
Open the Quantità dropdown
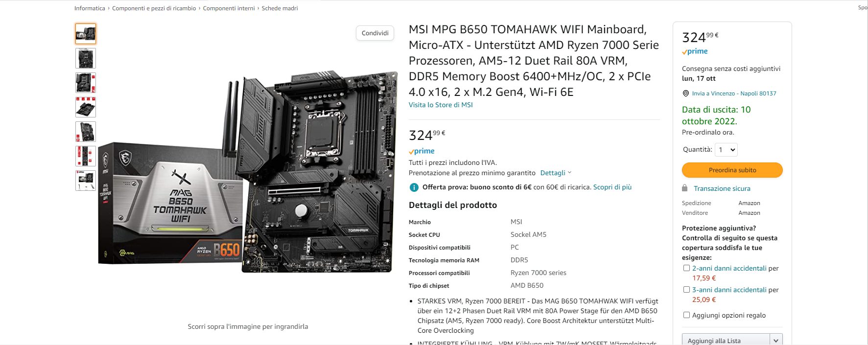(x=726, y=150)
